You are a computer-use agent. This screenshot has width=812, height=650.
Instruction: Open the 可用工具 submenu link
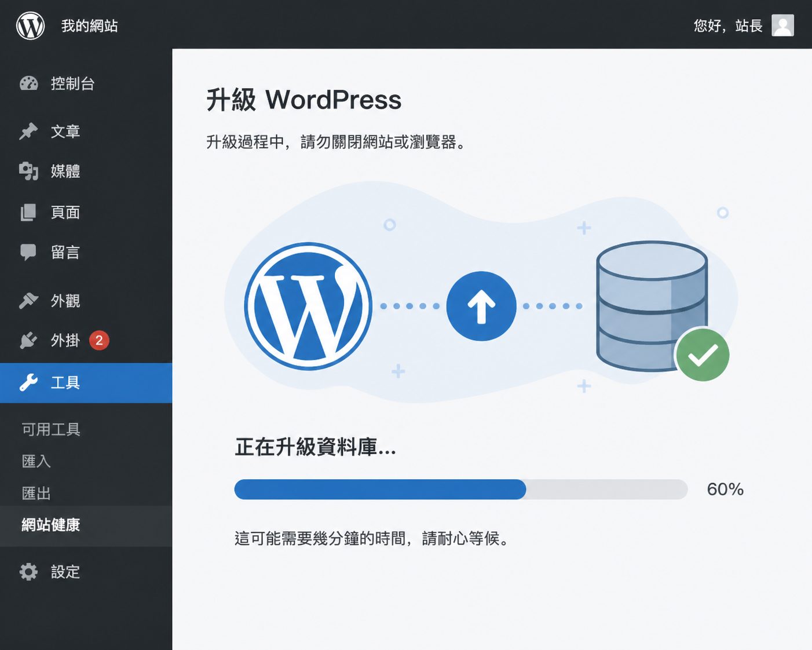[x=51, y=429]
